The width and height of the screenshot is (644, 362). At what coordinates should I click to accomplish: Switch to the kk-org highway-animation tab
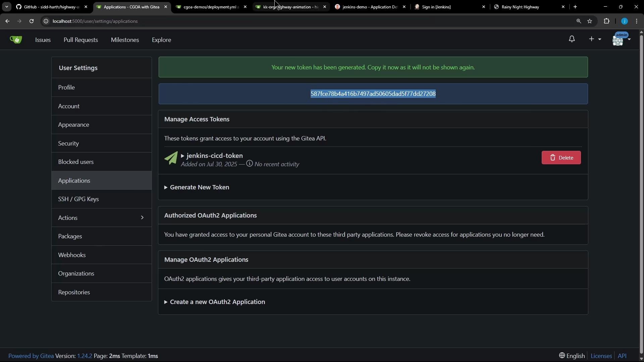[x=290, y=7]
